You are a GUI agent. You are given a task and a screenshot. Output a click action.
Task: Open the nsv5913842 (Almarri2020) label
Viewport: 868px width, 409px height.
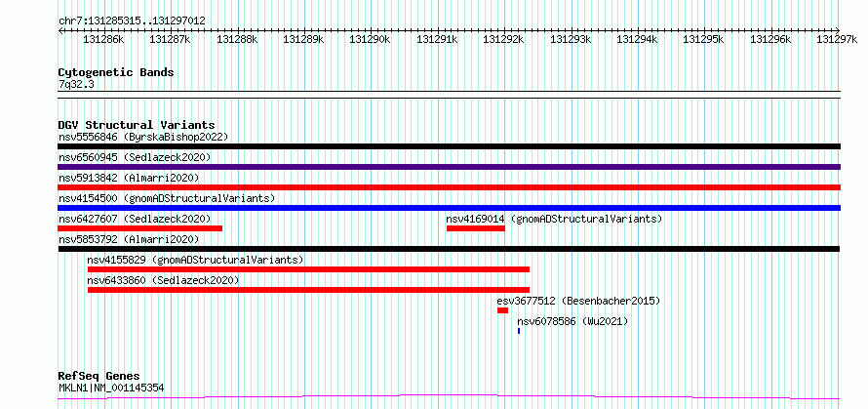click(x=129, y=178)
